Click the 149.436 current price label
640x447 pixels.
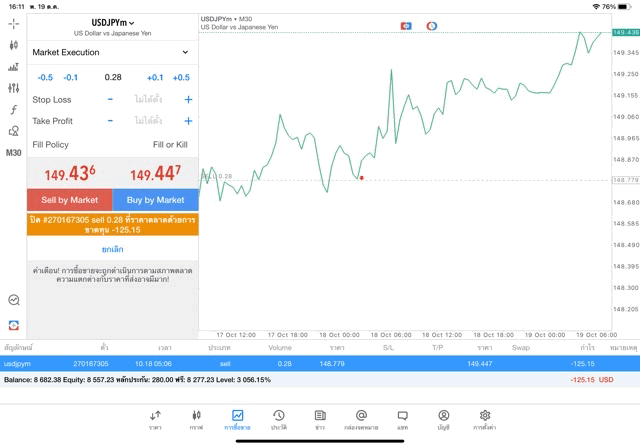click(x=626, y=32)
